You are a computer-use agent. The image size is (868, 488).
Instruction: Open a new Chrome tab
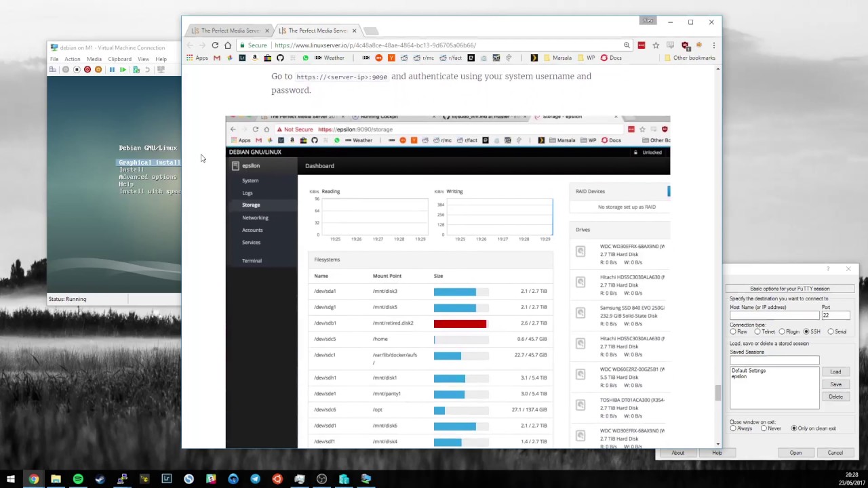pos(370,31)
